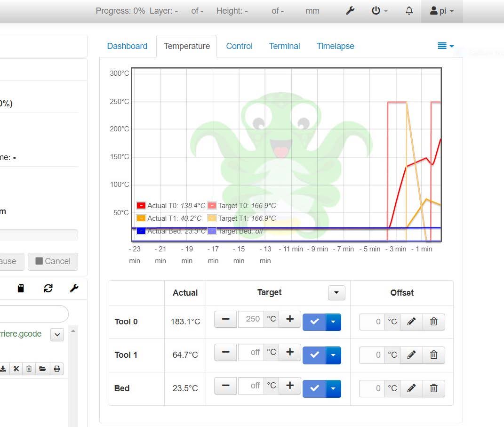Open the Timelapse tab

click(x=335, y=46)
